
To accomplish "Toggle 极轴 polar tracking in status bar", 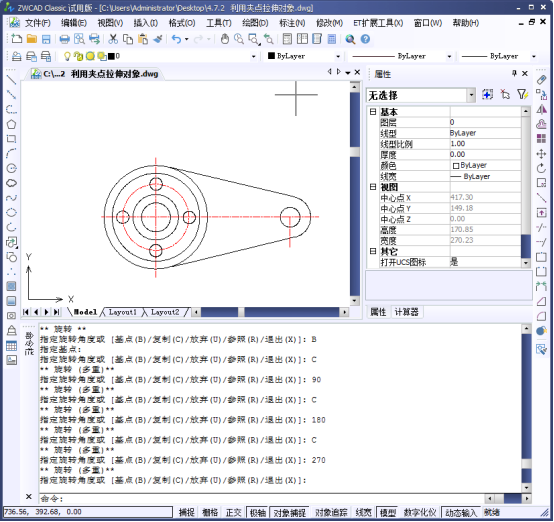I will pyautogui.click(x=258, y=512).
